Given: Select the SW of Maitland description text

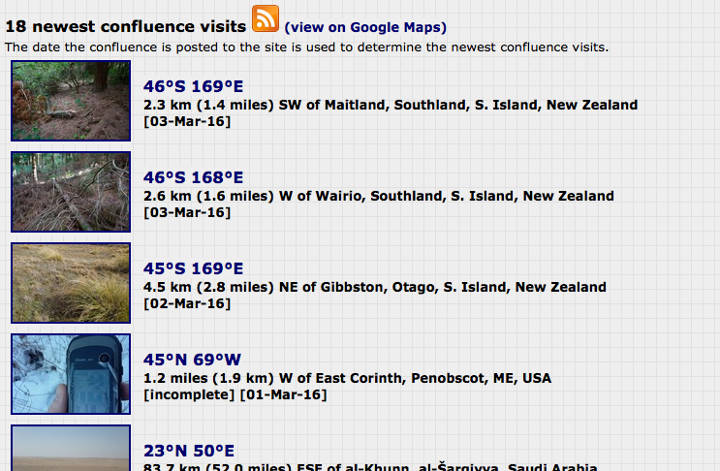Looking at the screenshot, I should [390, 105].
